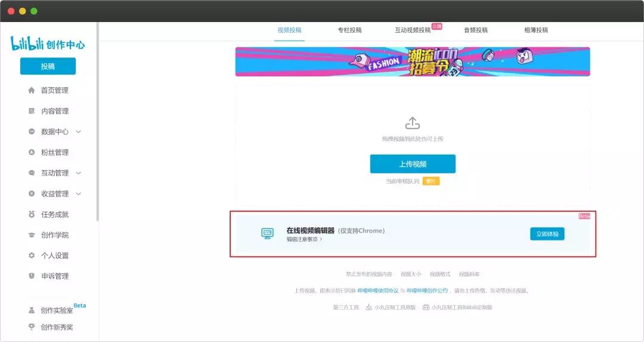644x342 pixels.
Task: Click the 潮流icon招募令 banner
Action: click(413, 61)
